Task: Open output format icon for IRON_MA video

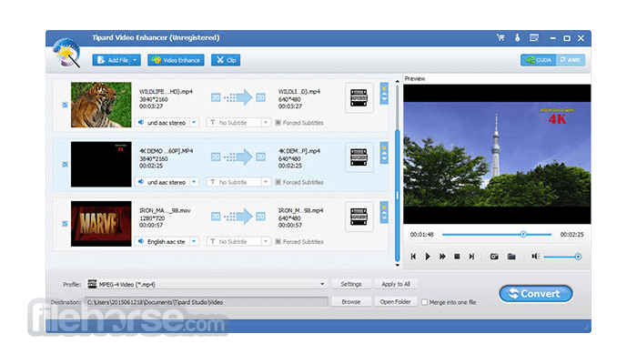Action: pos(359,217)
